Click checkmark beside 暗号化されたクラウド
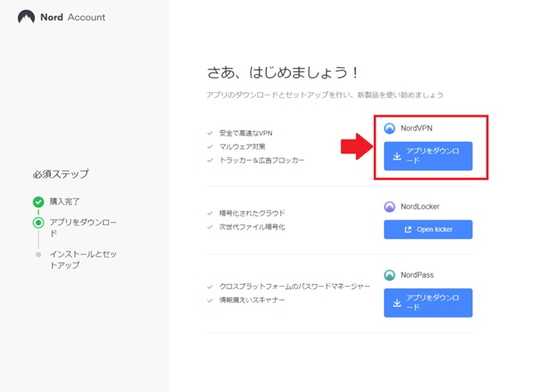The width and height of the screenshot is (557, 392). click(x=210, y=213)
